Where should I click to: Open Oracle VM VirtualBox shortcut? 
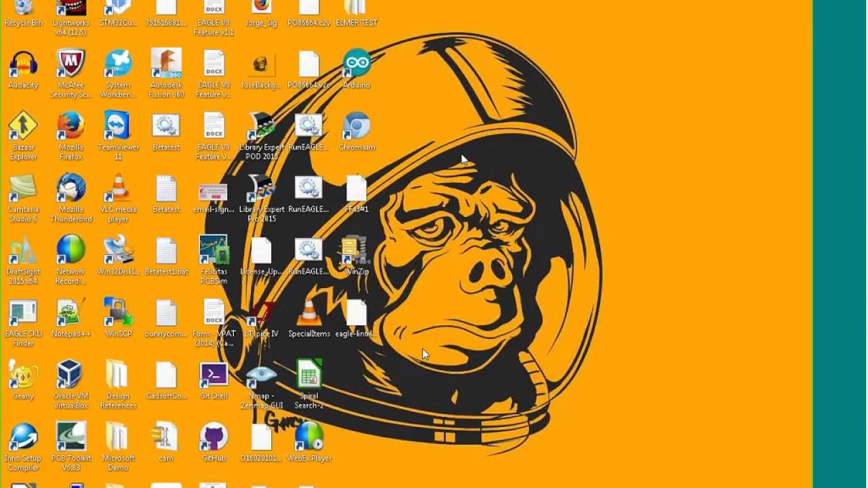coord(71,375)
